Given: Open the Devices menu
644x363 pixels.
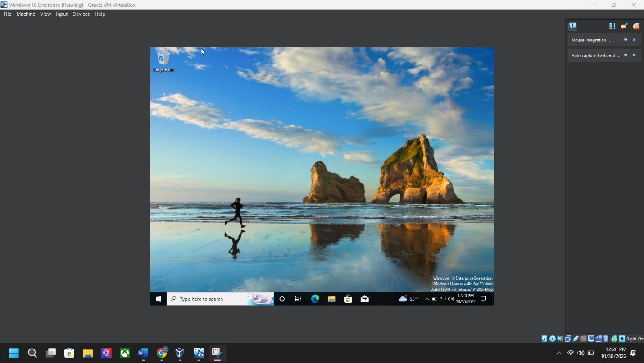Looking at the screenshot, I should [x=81, y=14].
